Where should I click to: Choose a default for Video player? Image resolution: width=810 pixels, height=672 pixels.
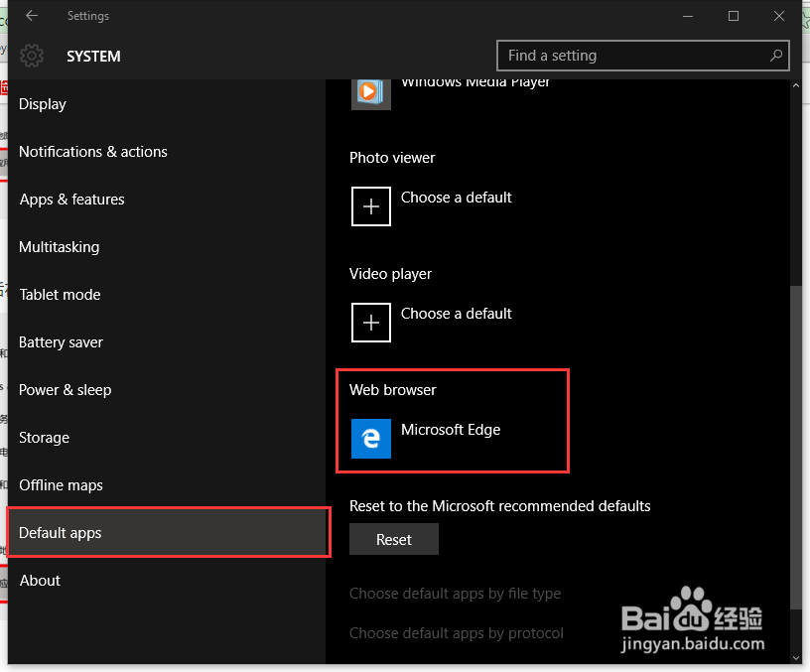tap(457, 314)
